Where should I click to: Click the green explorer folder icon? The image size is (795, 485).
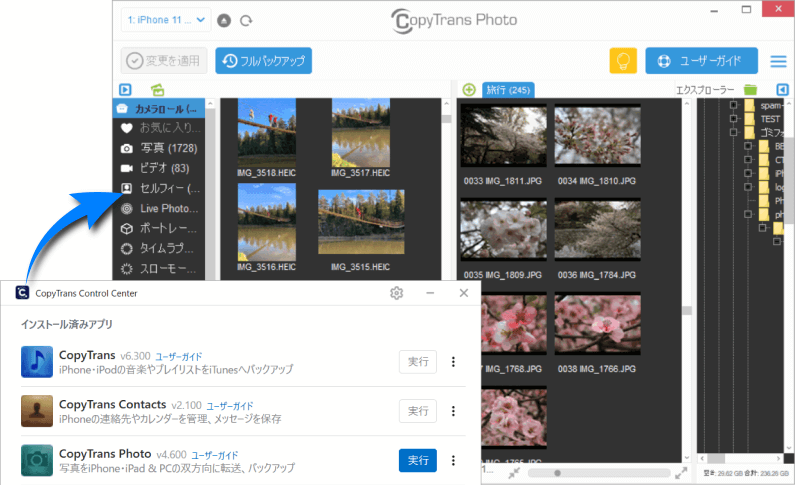tap(750, 90)
